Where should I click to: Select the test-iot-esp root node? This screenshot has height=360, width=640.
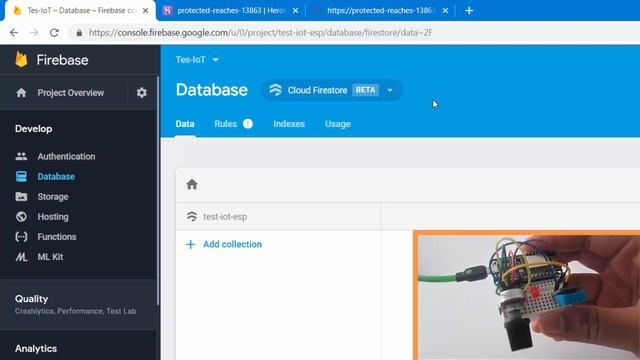point(225,216)
